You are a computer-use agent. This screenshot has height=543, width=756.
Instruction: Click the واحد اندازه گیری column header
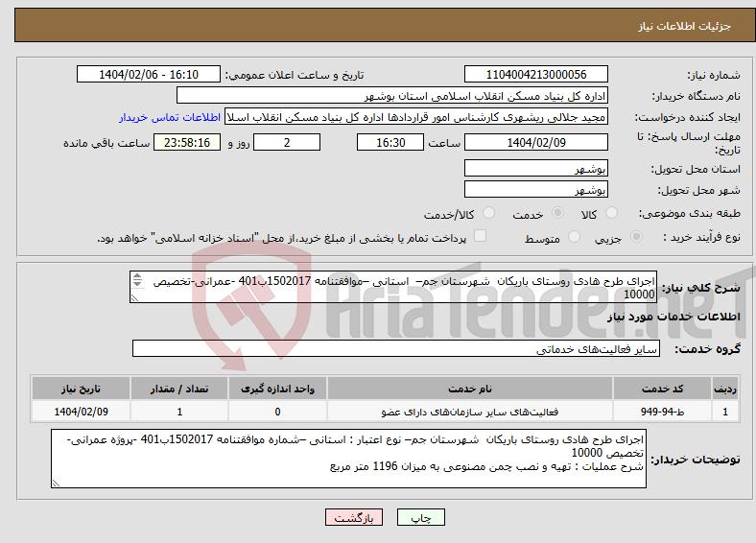(x=277, y=389)
